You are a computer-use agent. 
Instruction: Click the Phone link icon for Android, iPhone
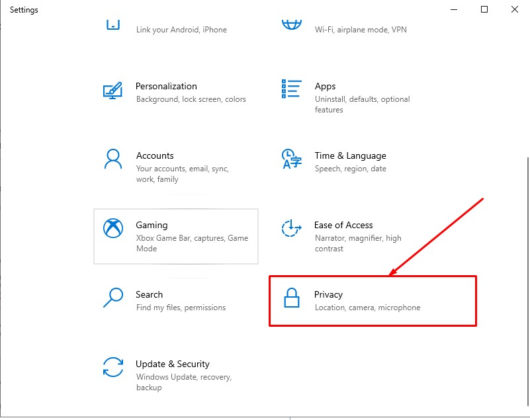112,24
